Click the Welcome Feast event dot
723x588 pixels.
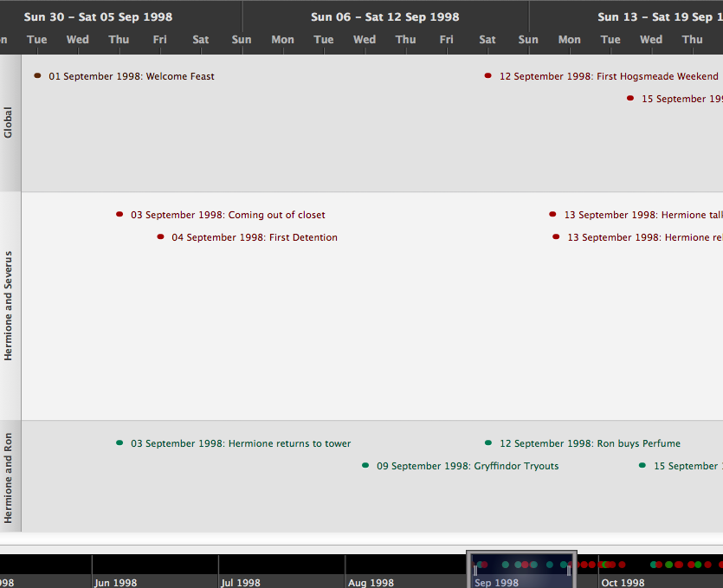[37, 76]
